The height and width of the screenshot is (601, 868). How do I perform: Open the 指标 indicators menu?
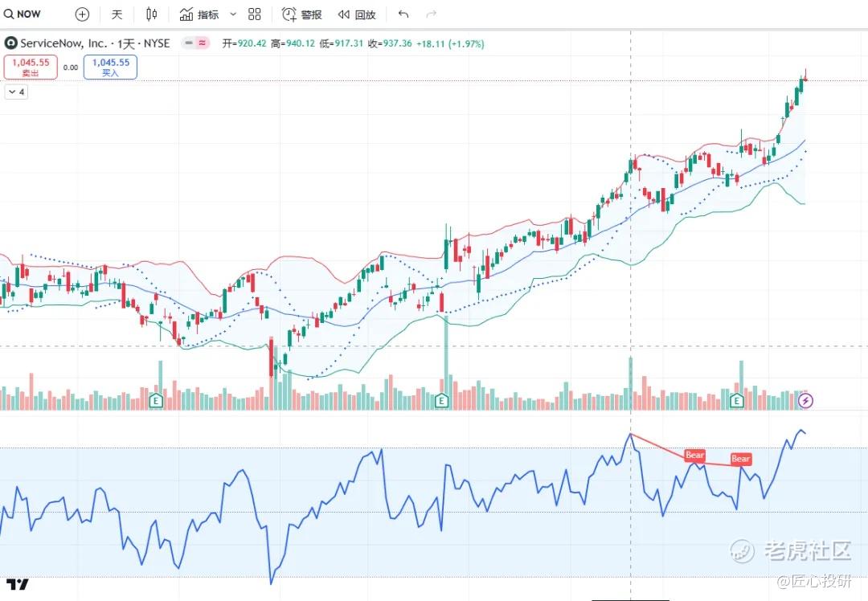pos(199,14)
